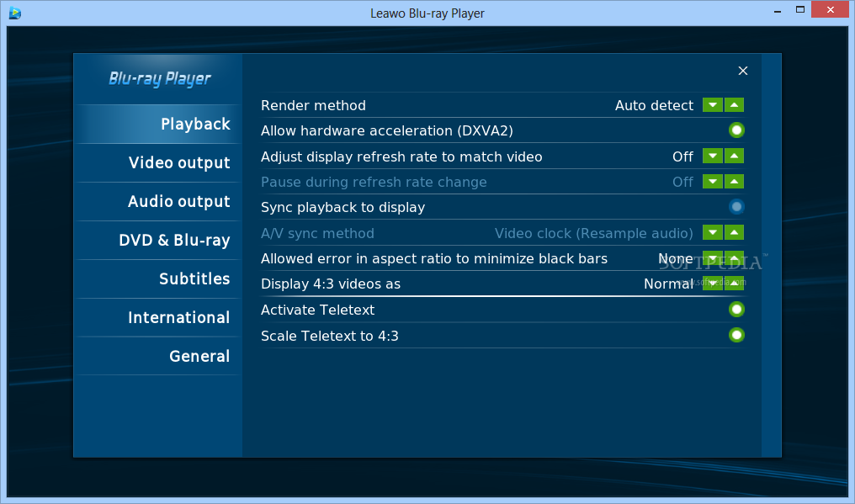855x504 pixels.
Task: Close the settings panel with X
Action: click(x=743, y=71)
